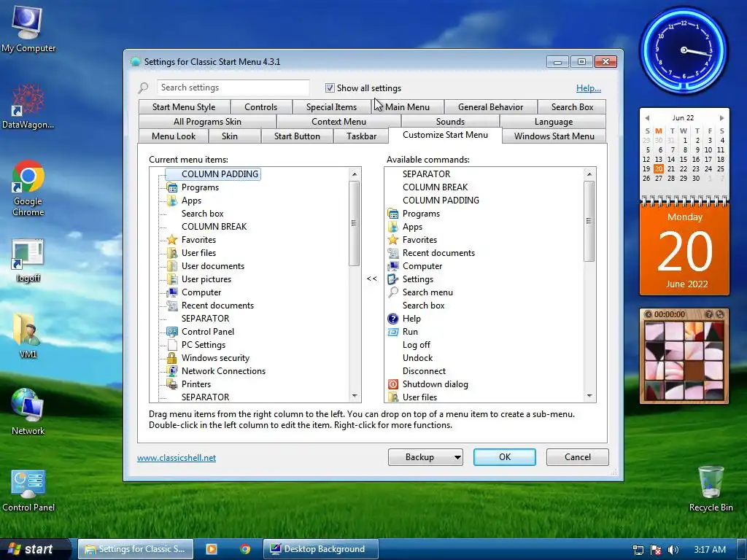This screenshot has width=747, height=560.
Task: Open the Windows Start Menu tab
Action: [x=554, y=136]
